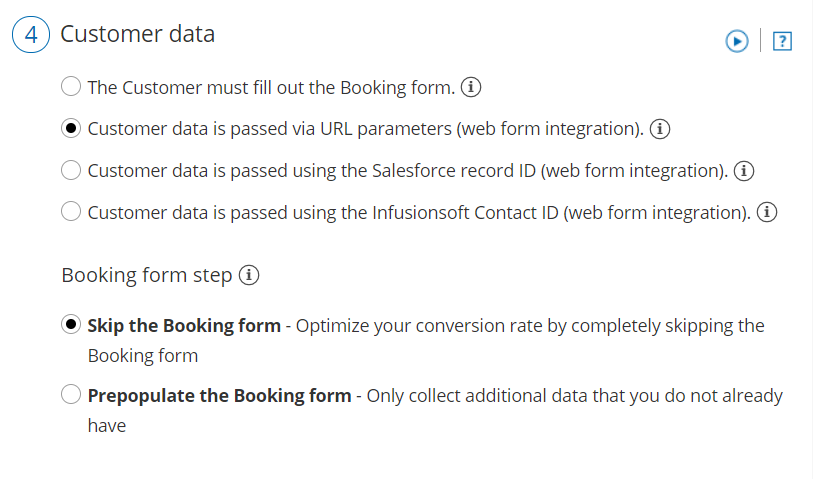
Task: Open info icon for Salesforce record ID
Action: click(x=743, y=171)
